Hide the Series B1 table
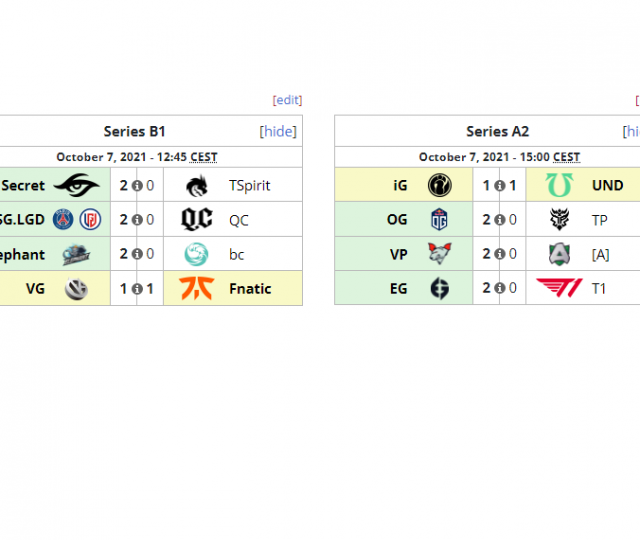640x540 pixels. [278, 131]
